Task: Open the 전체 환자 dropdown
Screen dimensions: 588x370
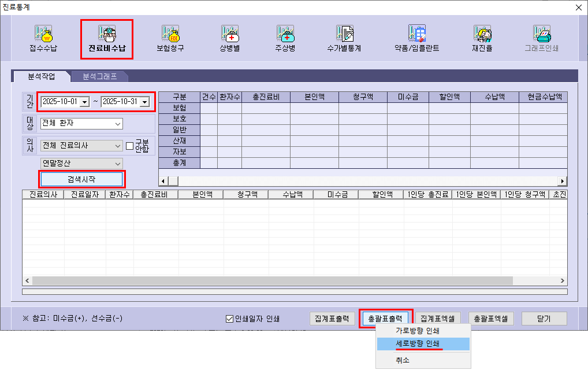Action: click(118, 123)
